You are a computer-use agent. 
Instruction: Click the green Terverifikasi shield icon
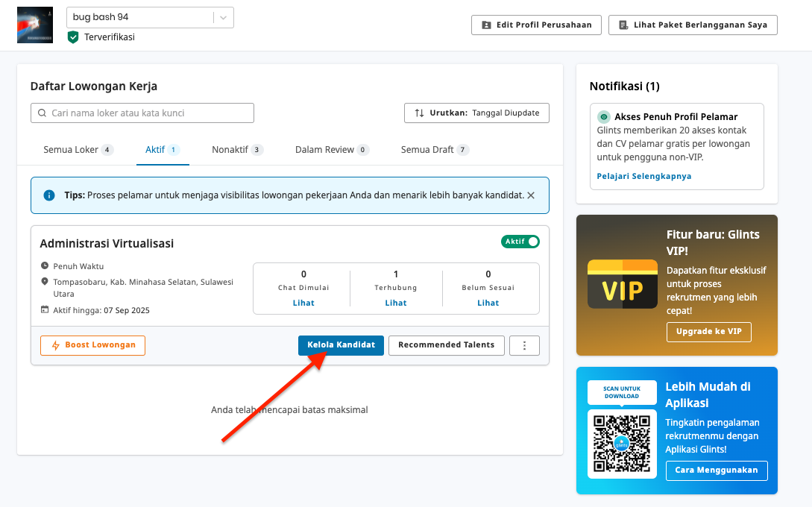pyautogui.click(x=73, y=37)
